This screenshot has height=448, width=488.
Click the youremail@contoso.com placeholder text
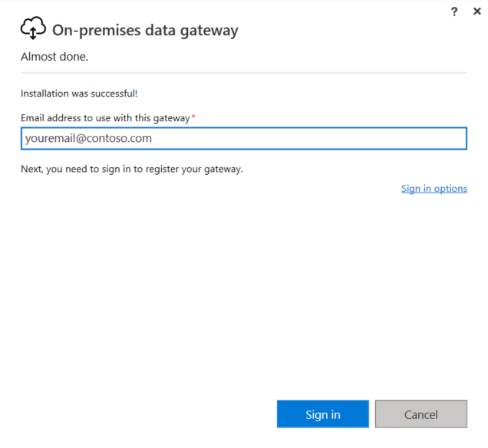point(88,138)
